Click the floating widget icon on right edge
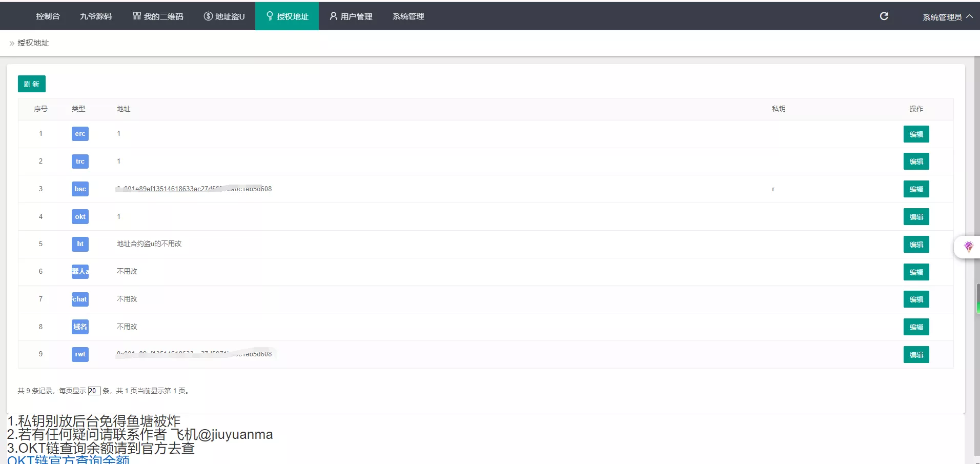This screenshot has height=464, width=980. coord(968,247)
